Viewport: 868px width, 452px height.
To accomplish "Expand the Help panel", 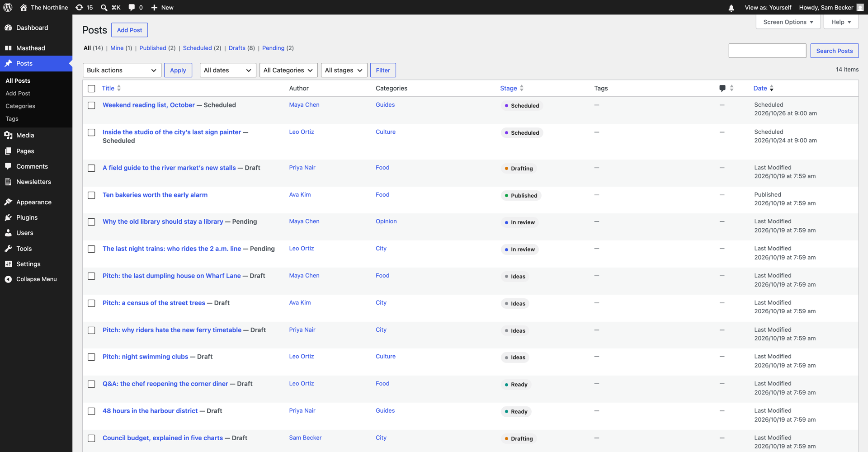I will pos(841,22).
